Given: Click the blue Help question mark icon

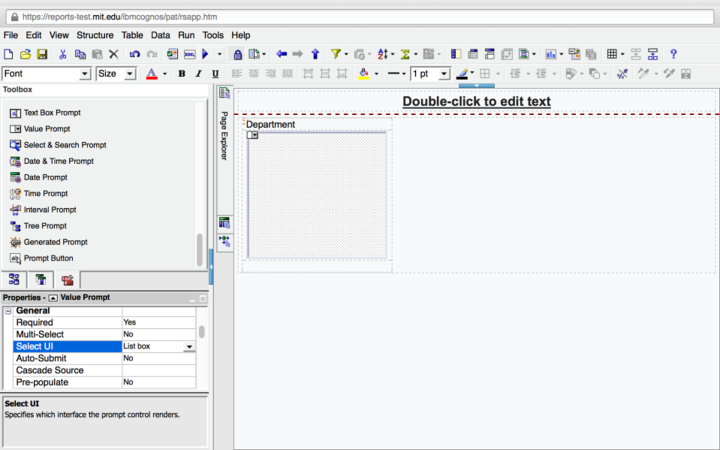Looking at the screenshot, I should pos(673,54).
